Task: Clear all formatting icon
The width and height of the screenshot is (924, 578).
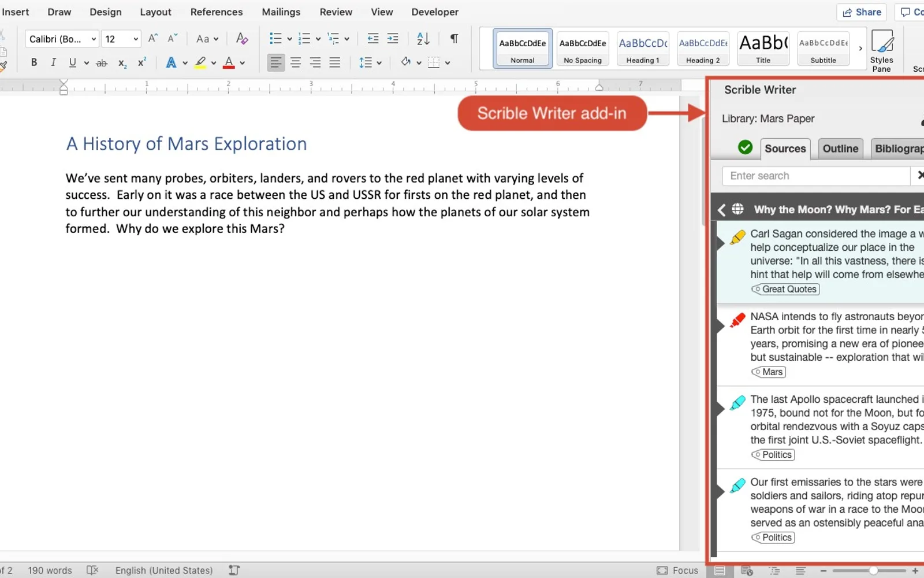Action: coord(242,39)
